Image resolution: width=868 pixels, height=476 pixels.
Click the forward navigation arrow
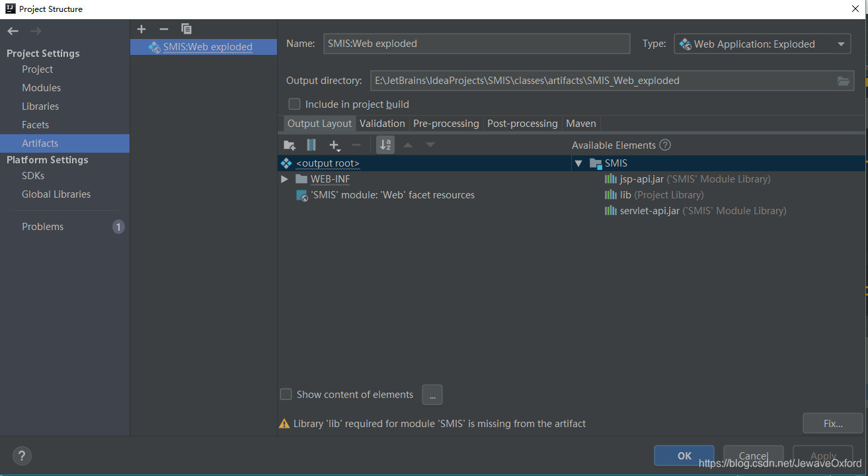tap(36, 31)
